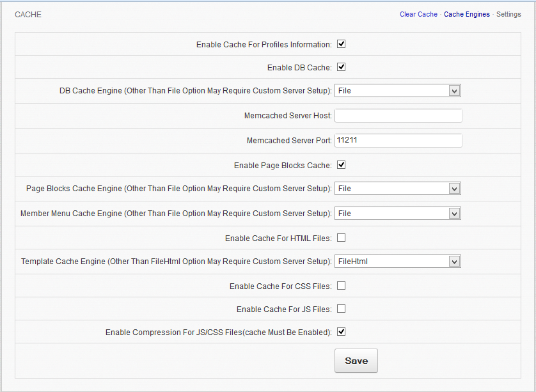The height and width of the screenshot is (392, 536).
Task: Go to the Settings tab
Action: pos(508,14)
